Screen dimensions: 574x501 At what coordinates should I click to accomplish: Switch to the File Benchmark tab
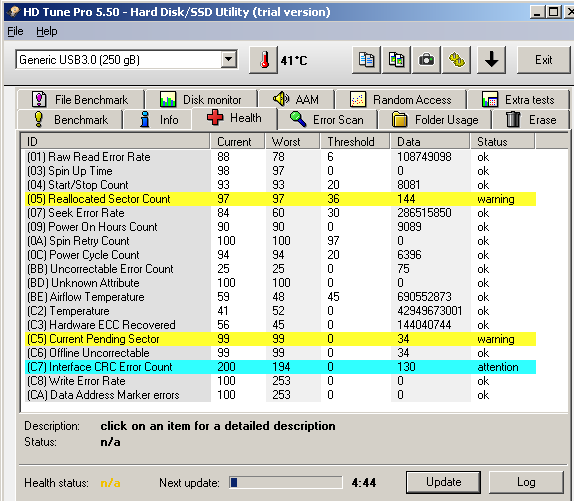81,100
